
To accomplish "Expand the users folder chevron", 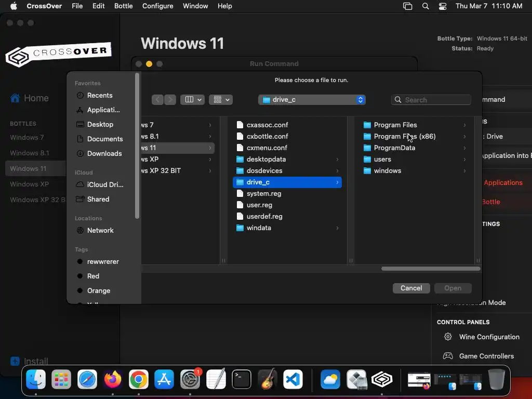I will coord(464,159).
